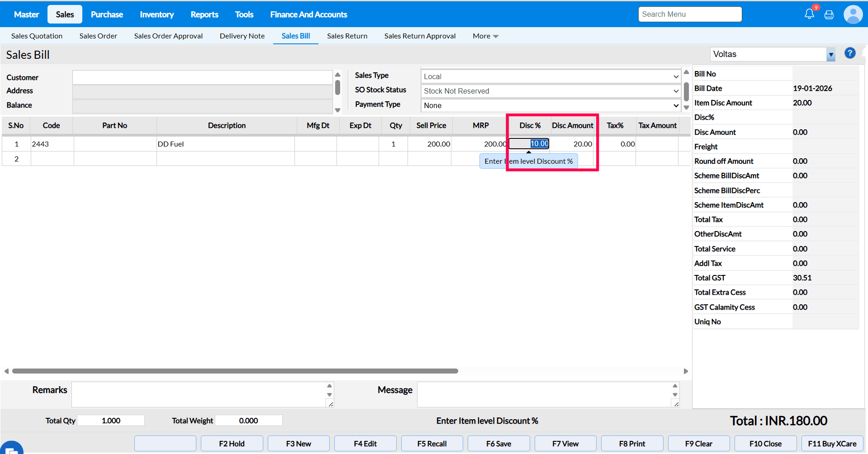Click the Customer input field
The height and width of the screenshot is (454, 868).
(202, 77)
